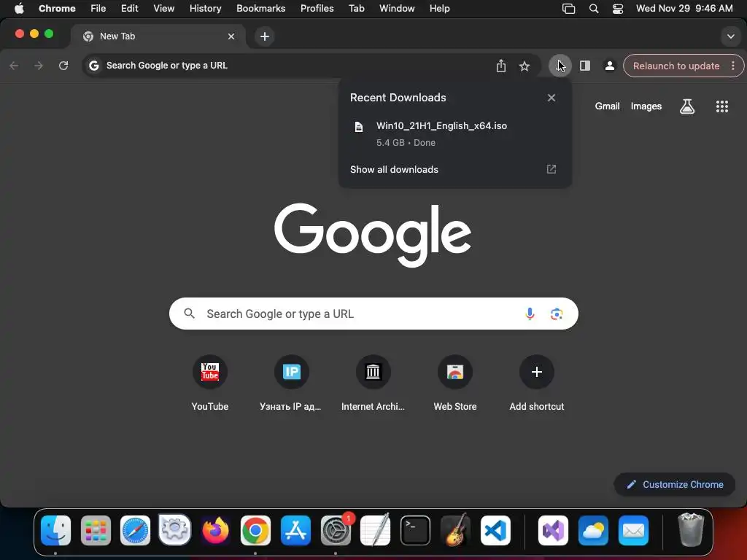Open Terminal from the Dock
This screenshot has width=747, height=560.
coord(415,530)
